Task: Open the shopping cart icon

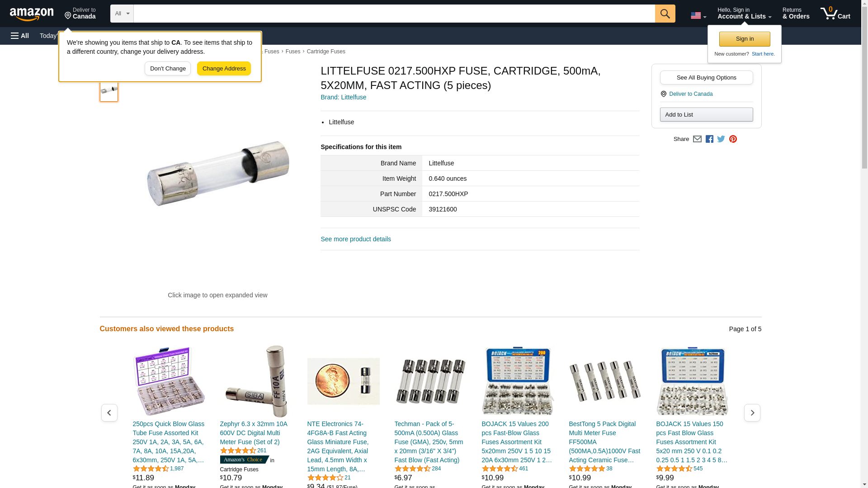Action: pos(835,14)
